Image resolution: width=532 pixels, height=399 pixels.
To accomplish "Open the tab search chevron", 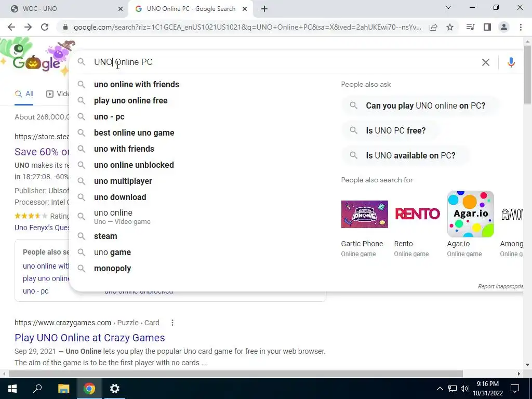I will pyautogui.click(x=448, y=7).
